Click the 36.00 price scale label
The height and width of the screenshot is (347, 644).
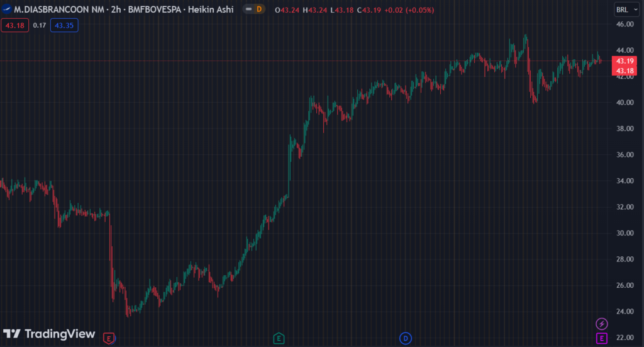pyautogui.click(x=625, y=154)
